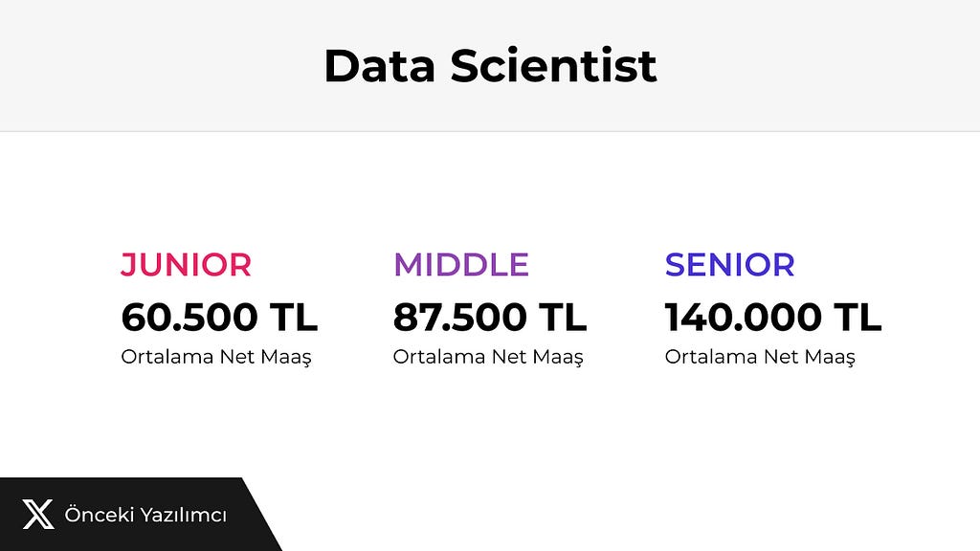Click Ortalama Net Maaş under Middle
Screen dimensions: 980x551
(x=488, y=357)
